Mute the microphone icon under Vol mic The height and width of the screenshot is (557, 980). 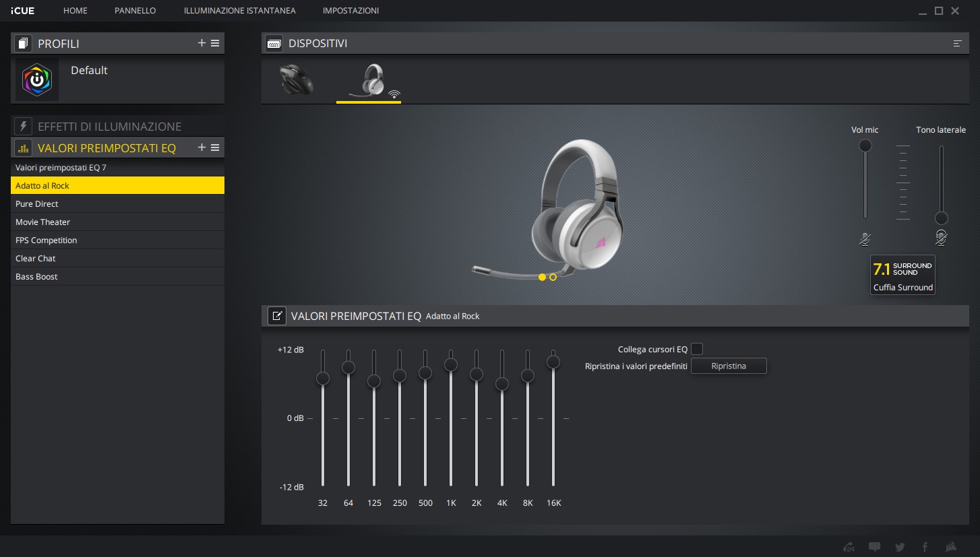pos(865,238)
